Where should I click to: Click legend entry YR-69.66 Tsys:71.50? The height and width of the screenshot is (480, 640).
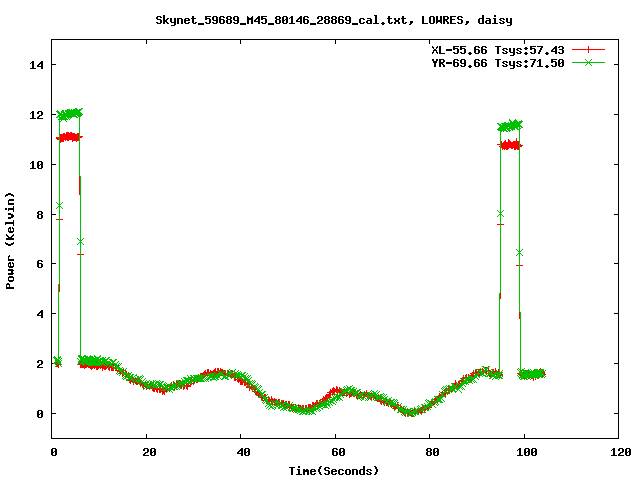[498, 63]
